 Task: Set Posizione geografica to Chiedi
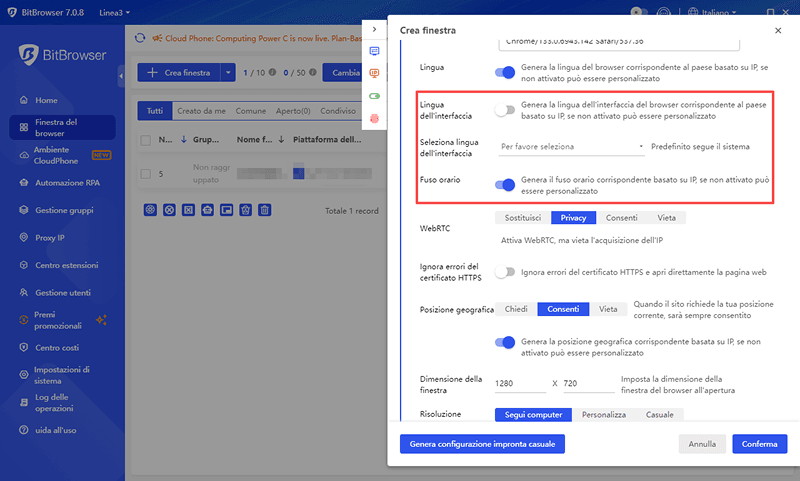pos(516,309)
